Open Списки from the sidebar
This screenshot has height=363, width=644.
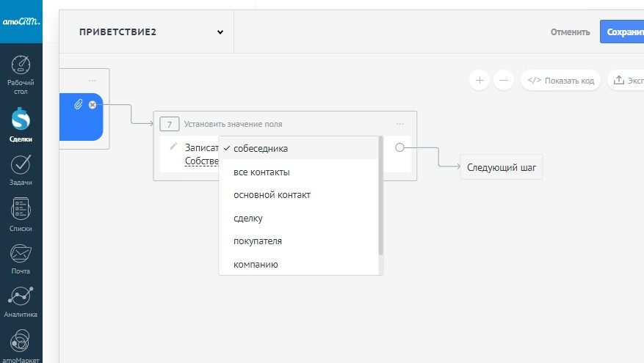[21, 214]
